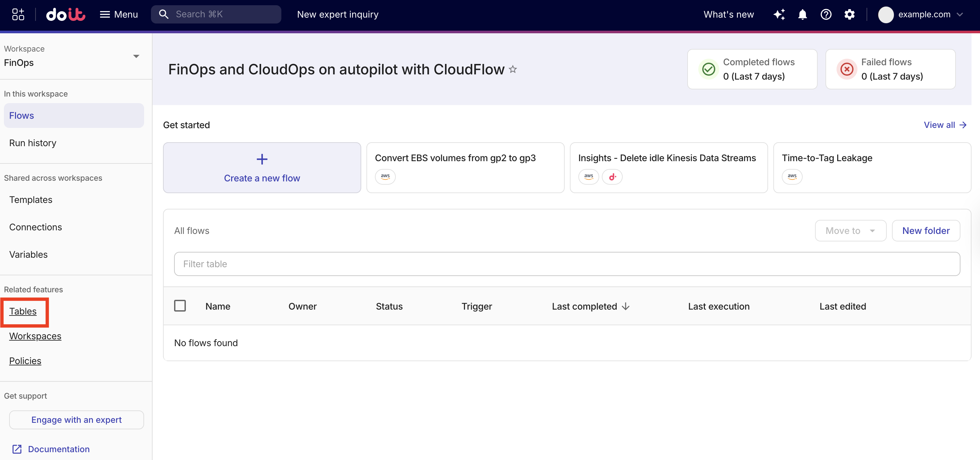Open Convert EBS volumes from gp2 to gp3 template
Image resolution: width=980 pixels, height=460 pixels.
tap(465, 168)
